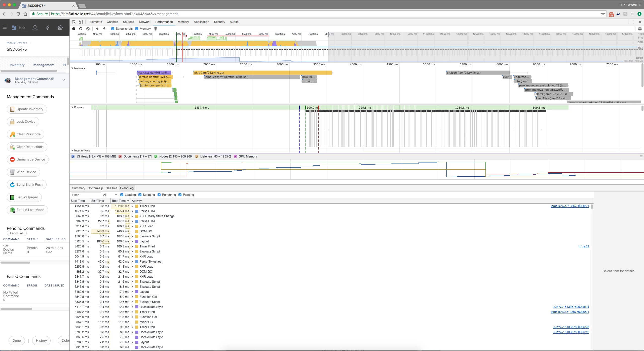Expand the 1563.6 ms Evaluate Script row
The width and height of the screenshot is (644, 351).
[132, 236]
